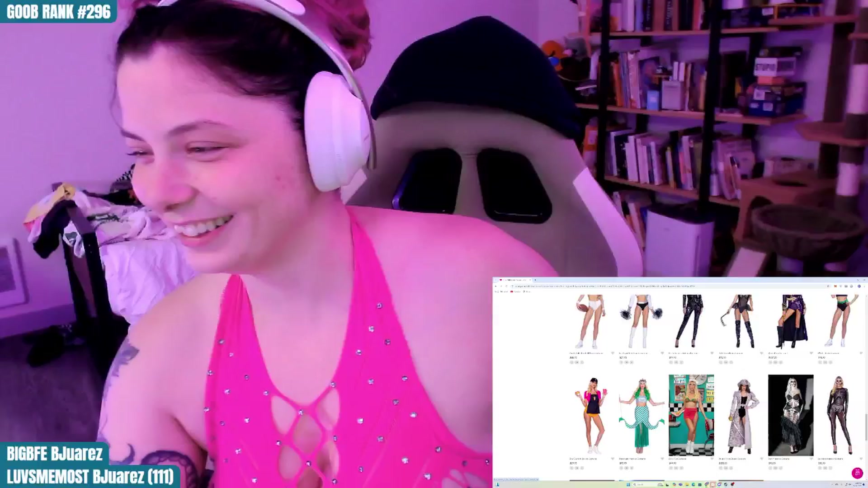Viewport: 868px width, 488px height.
Task: Open the mermaid costume product image
Action: (x=642, y=415)
